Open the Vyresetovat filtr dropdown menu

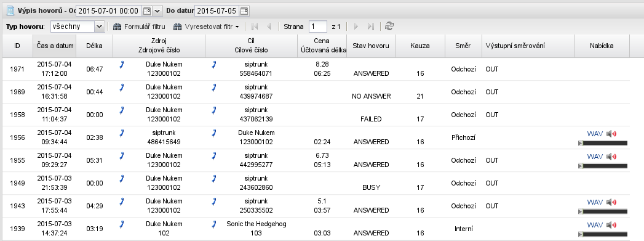[x=206, y=27]
